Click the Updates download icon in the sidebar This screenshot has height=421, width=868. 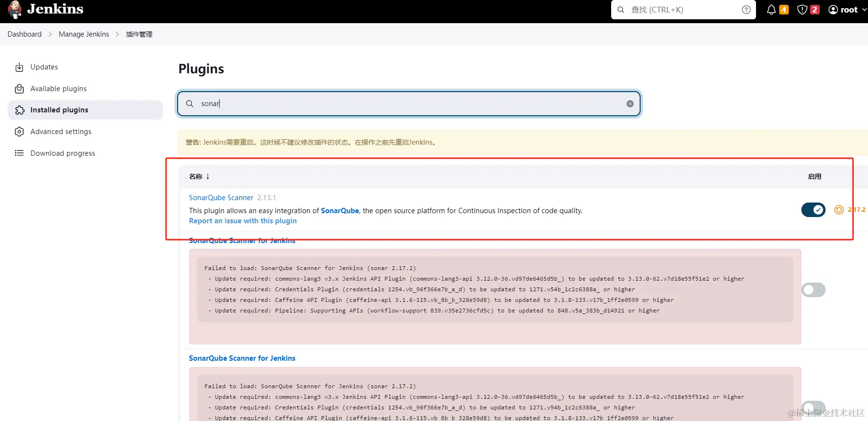tap(19, 67)
